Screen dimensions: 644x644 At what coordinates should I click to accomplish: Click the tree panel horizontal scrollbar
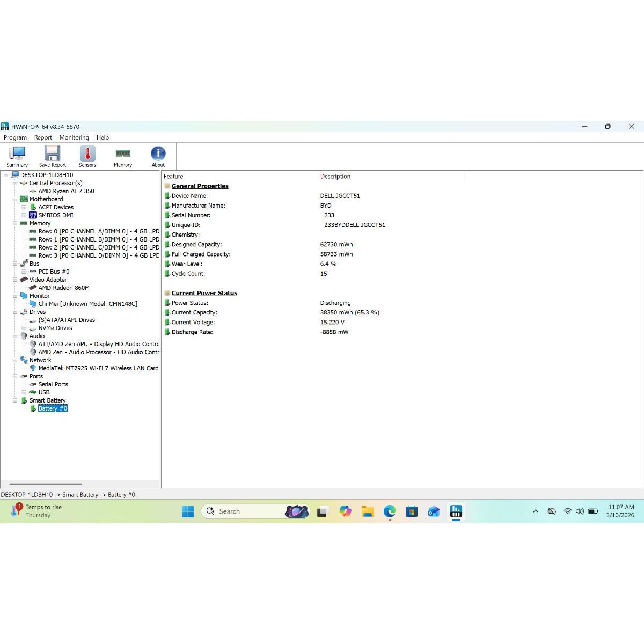pos(46,484)
